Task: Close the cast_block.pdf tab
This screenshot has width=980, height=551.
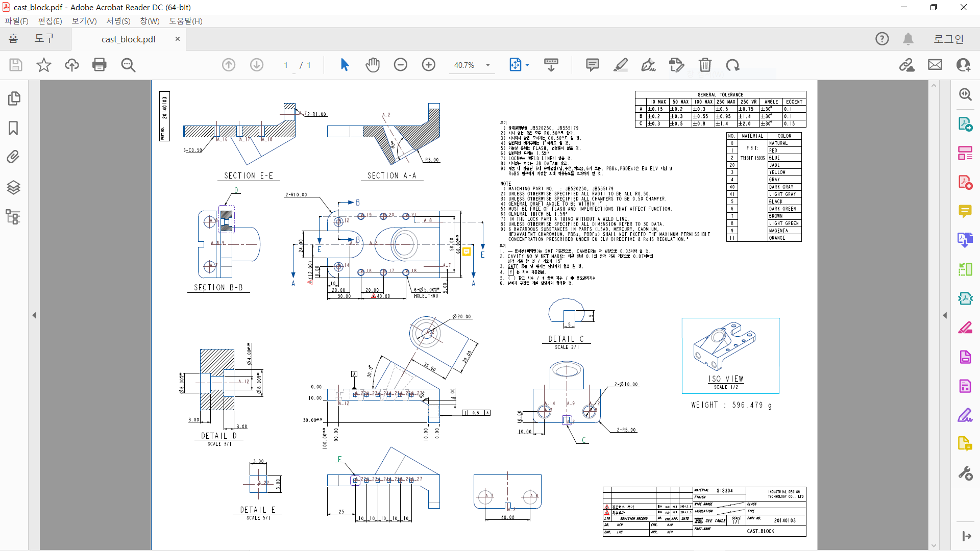Action: point(178,39)
